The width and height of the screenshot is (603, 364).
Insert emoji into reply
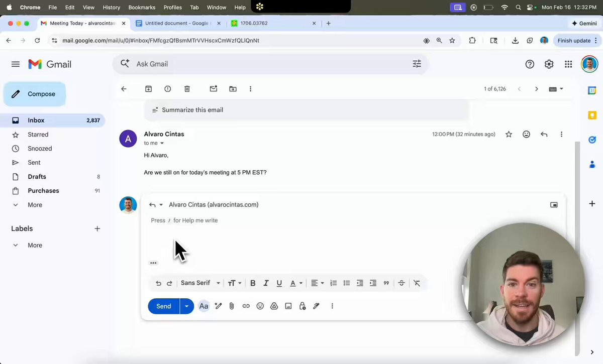260,306
